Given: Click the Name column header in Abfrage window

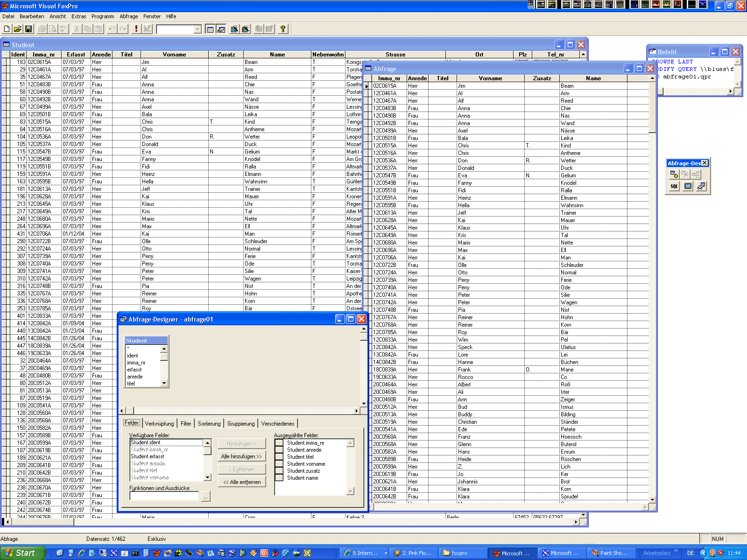Looking at the screenshot, I should point(593,78).
